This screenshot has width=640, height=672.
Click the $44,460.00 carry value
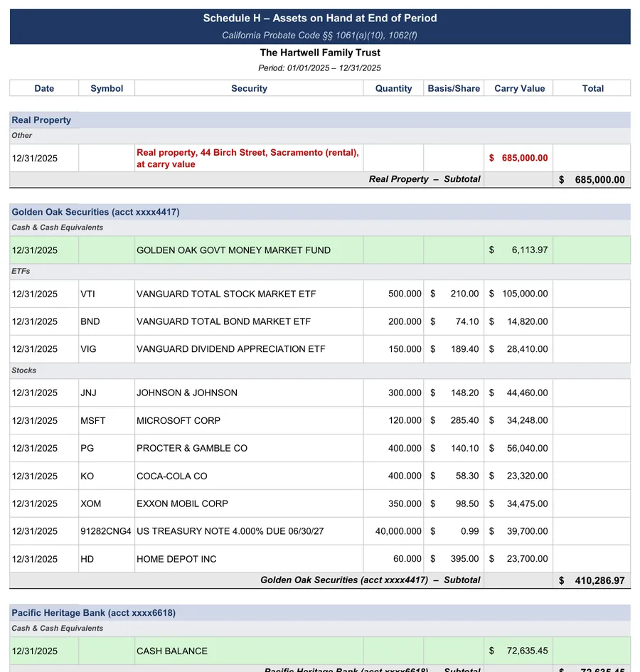pos(518,393)
